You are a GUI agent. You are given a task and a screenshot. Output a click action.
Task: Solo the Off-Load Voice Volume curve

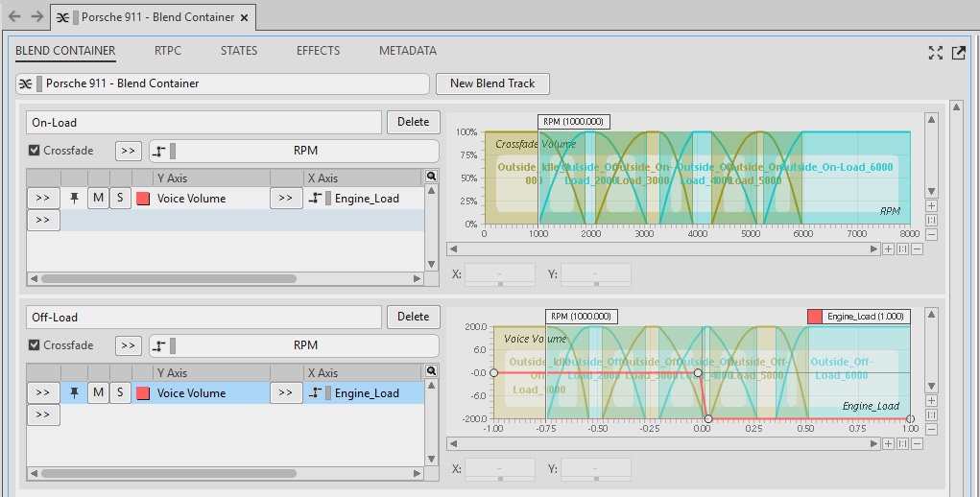[119, 393]
